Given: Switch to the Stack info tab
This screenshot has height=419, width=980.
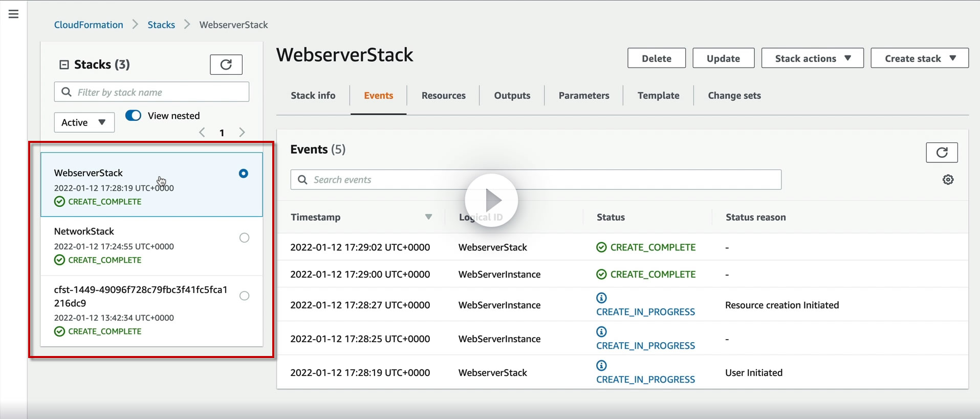Looking at the screenshot, I should tap(313, 96).
